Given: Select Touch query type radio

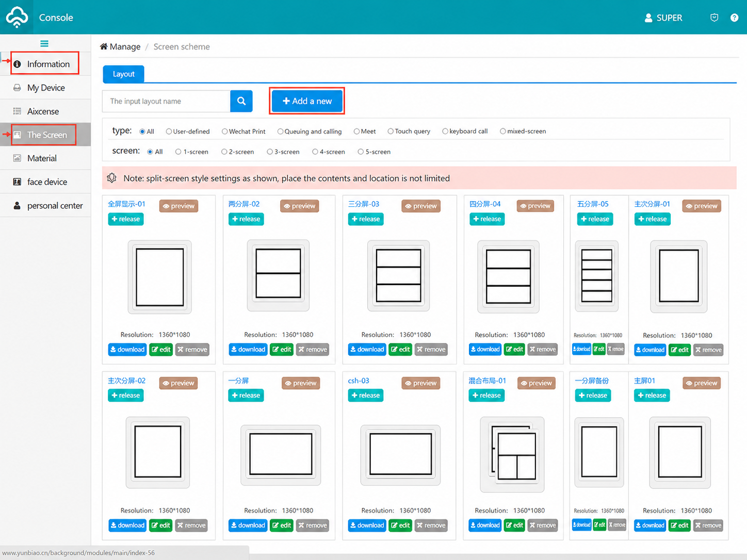Looking at the screenshot, I should click(x=391, y=131).
